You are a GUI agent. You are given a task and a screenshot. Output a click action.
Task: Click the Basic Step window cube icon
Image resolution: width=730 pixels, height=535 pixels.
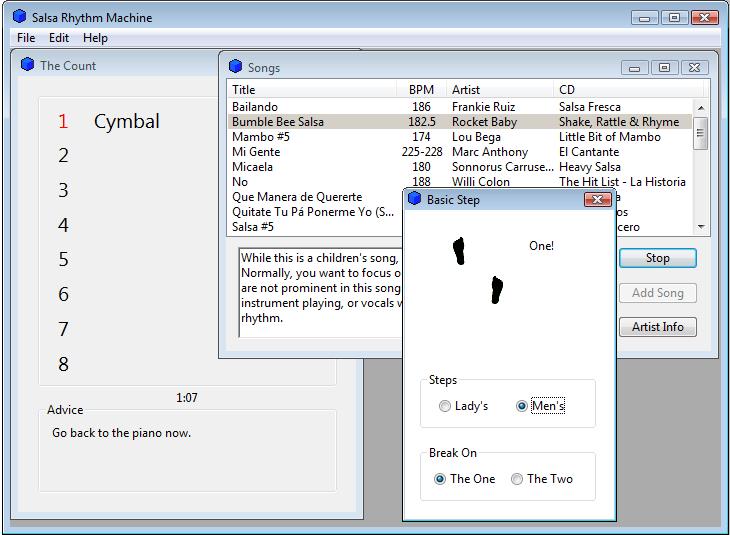point(414,199)
